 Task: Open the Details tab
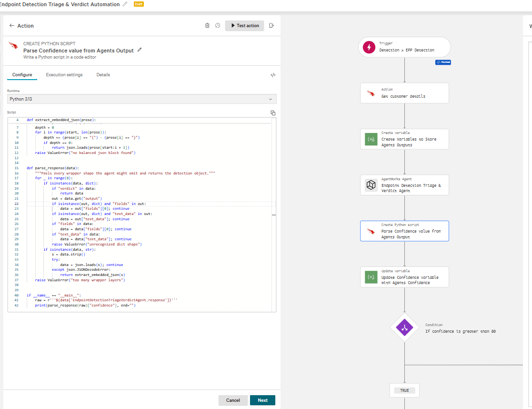click(103, 75)
